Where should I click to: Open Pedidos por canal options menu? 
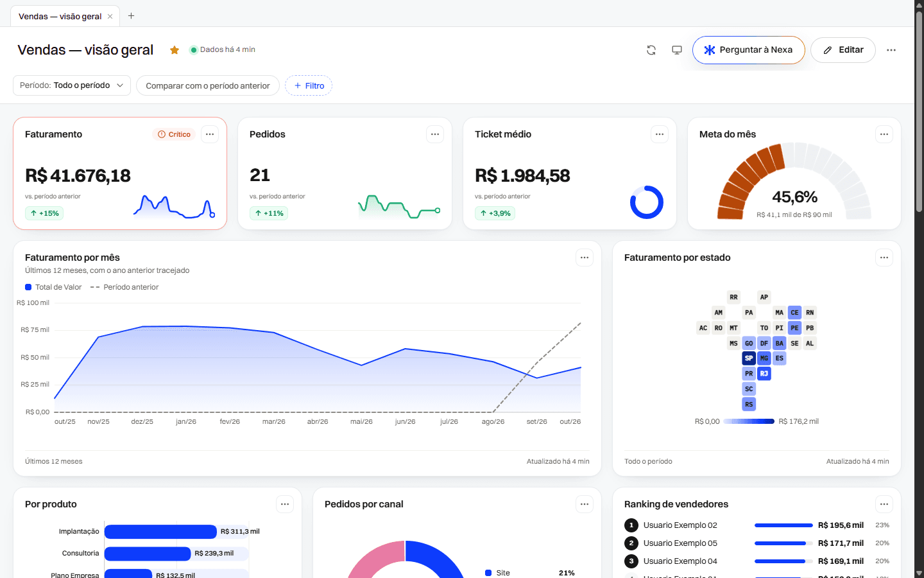point(585,504)
